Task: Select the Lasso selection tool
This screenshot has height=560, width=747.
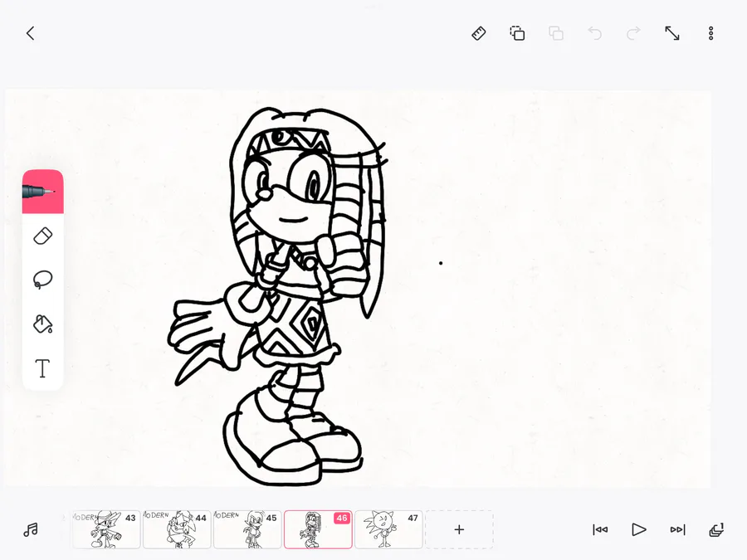Action: tap(43, 280)
